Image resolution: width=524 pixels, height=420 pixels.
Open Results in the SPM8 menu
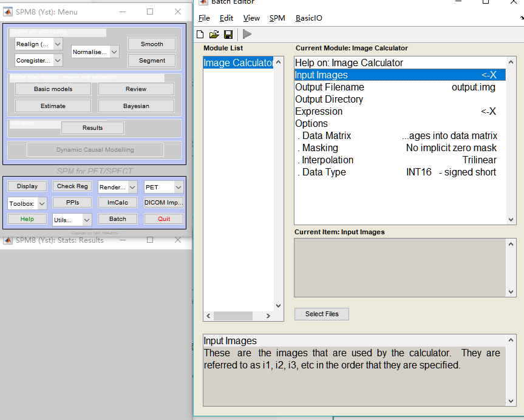coord(92,127)
